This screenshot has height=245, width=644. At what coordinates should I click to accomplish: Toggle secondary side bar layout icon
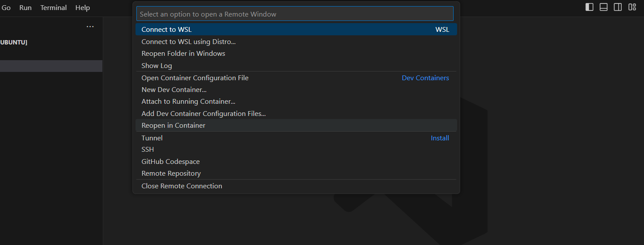coord(618,7)
